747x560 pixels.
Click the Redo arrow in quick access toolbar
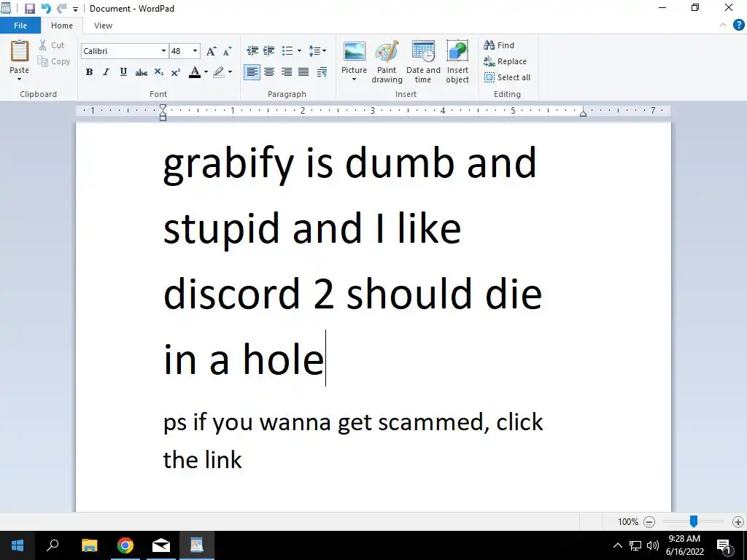(61, 9)
